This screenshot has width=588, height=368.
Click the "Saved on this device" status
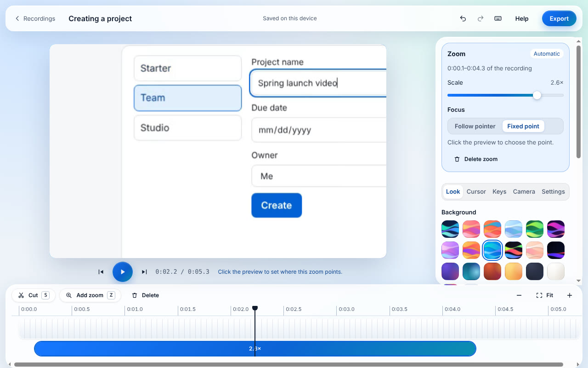coord(290,18)
